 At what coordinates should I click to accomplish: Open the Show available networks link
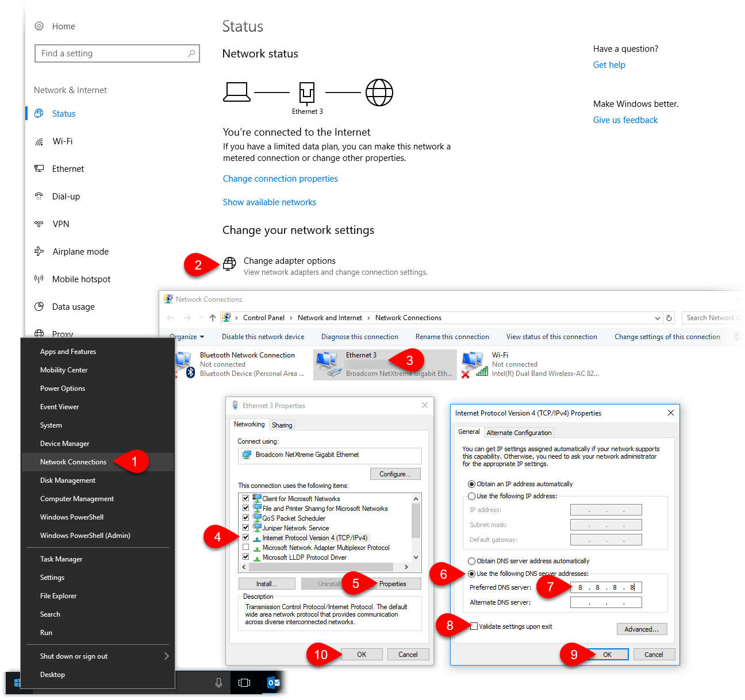click(270, 202)
